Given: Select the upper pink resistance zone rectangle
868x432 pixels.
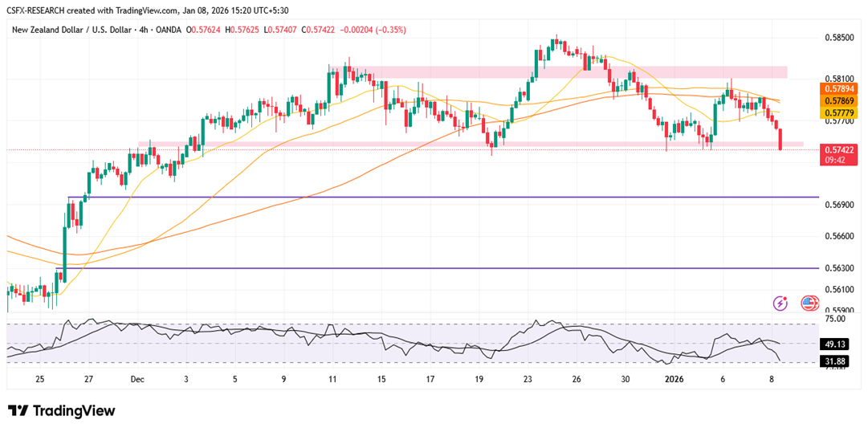Looking at the screenshot, I should point(562,72).
